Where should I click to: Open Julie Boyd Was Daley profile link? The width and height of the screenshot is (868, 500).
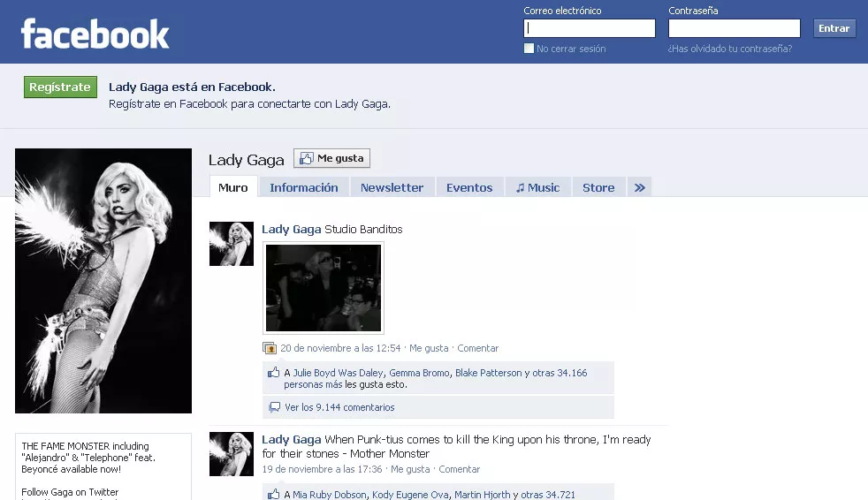pos(338,373)
